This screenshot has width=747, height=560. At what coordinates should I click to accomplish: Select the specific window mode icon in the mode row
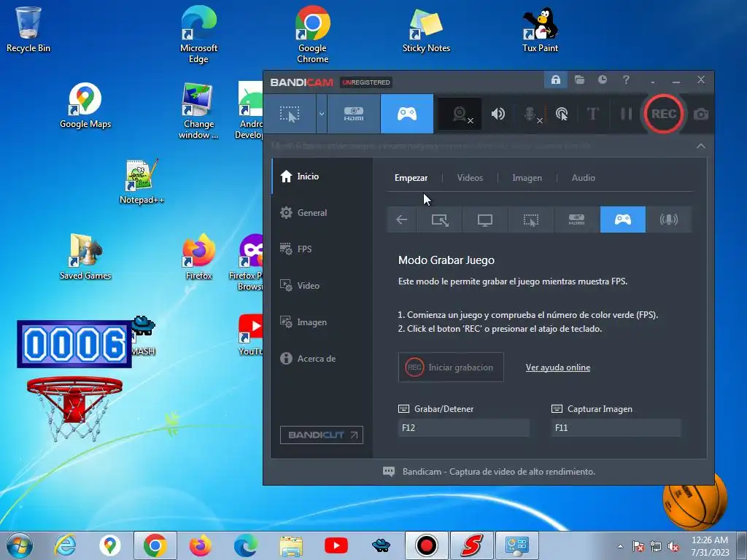439,219
